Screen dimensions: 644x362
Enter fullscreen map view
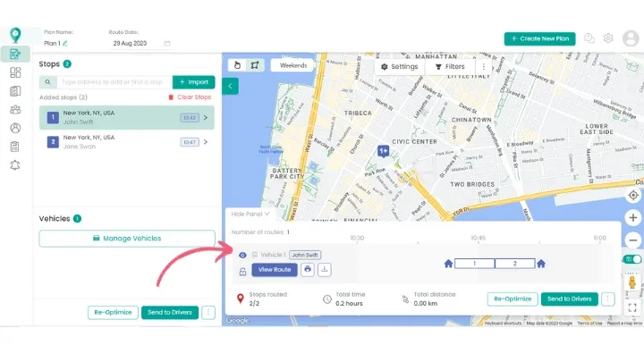click(632, 307)
